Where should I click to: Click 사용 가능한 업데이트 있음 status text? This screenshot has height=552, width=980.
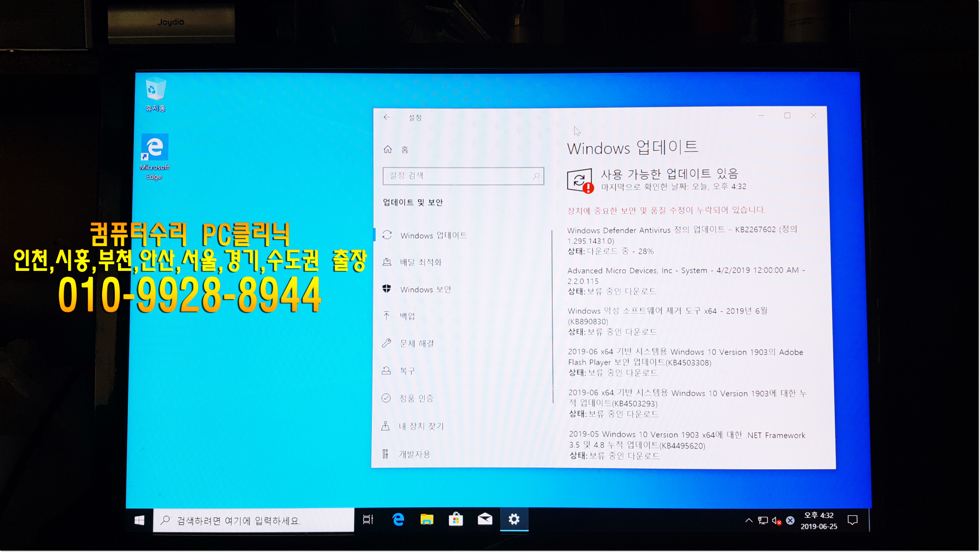pyautogui.click(x=670, y=174)
